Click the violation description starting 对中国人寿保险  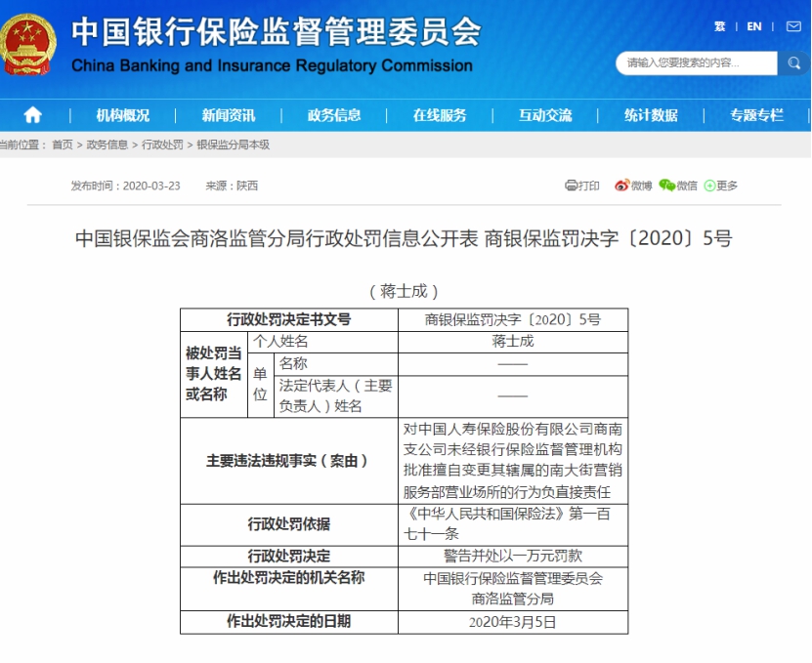pos(513,461)
